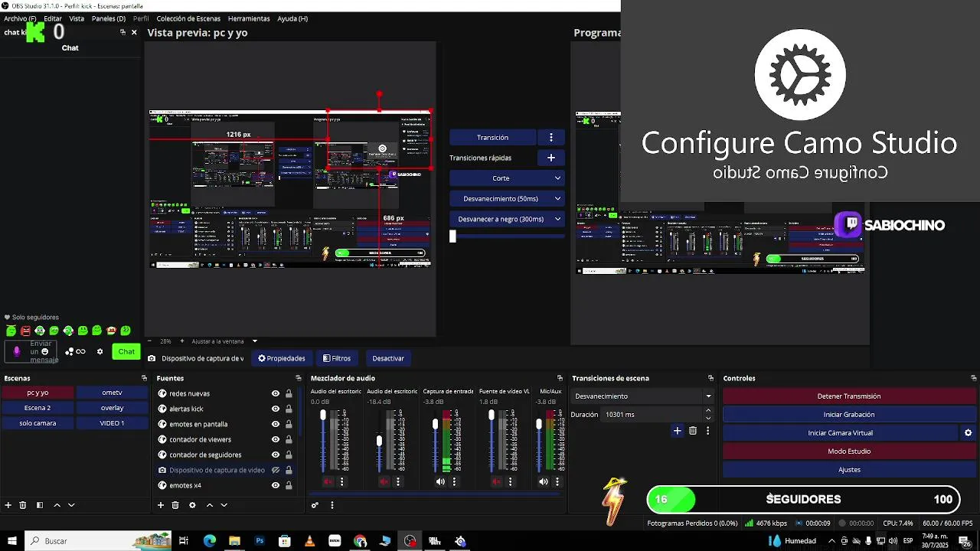
Task: Hide the emotes en pantalla source
Action: [276, 424]
